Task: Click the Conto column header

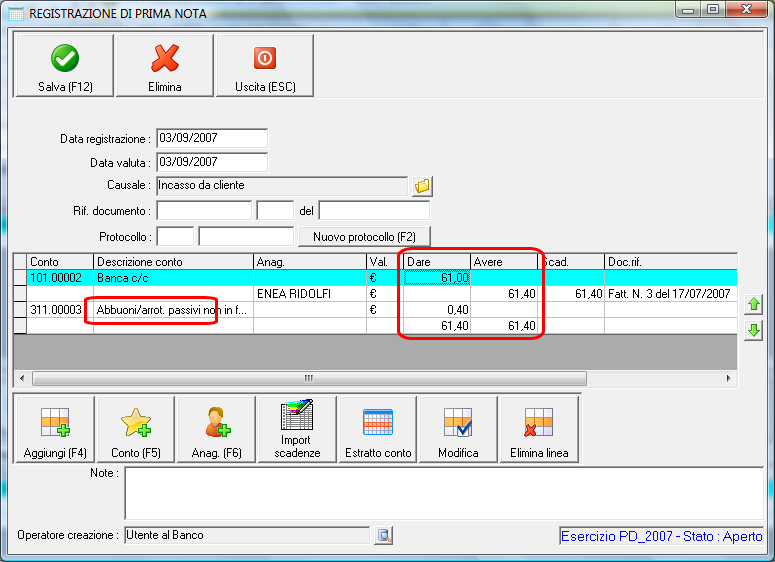Action: 60,261
